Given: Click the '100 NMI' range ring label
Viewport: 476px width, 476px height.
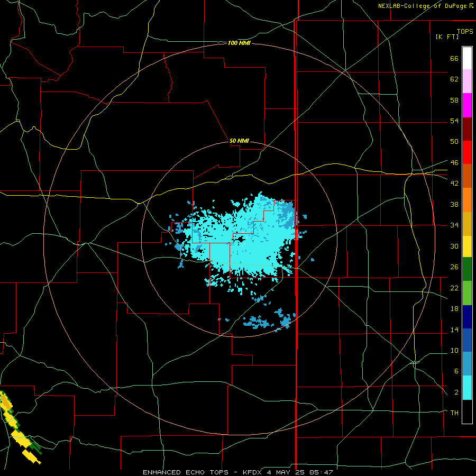Looking at the screenshot, I should (x=239, y=43).
